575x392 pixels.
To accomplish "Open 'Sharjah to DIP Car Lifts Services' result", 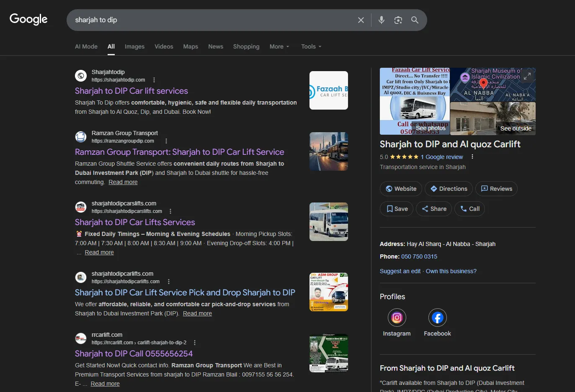I will click(x=135, y=222).
